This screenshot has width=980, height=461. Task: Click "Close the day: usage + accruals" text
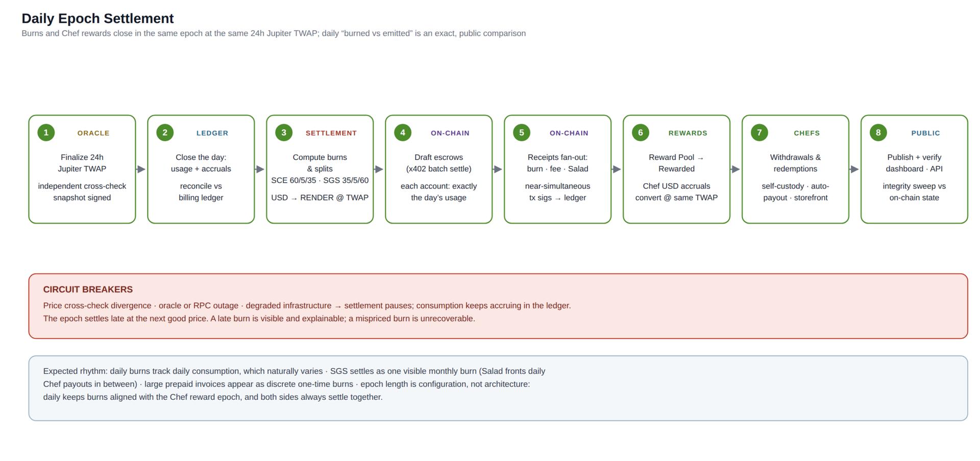(x=201, y=163)
